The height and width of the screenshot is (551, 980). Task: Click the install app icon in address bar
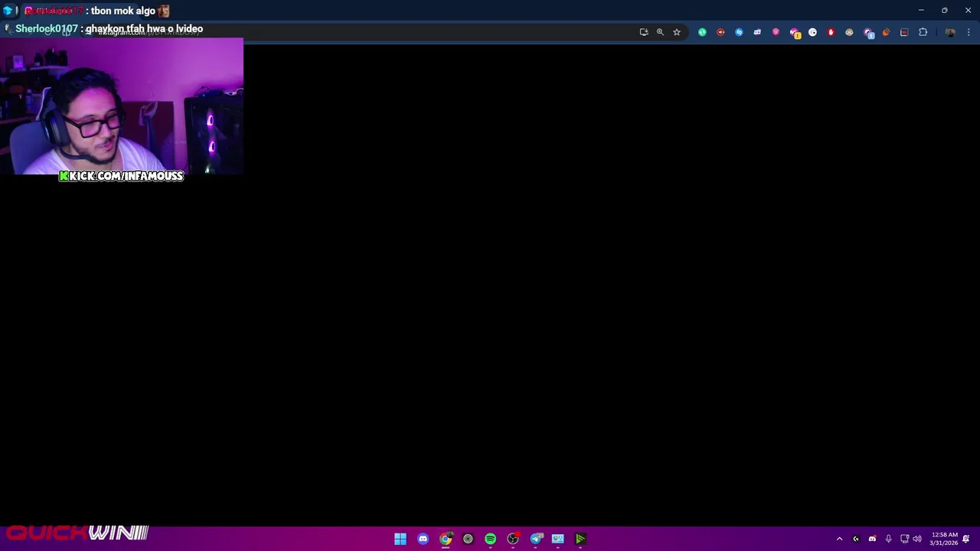(x=644, y=32)
